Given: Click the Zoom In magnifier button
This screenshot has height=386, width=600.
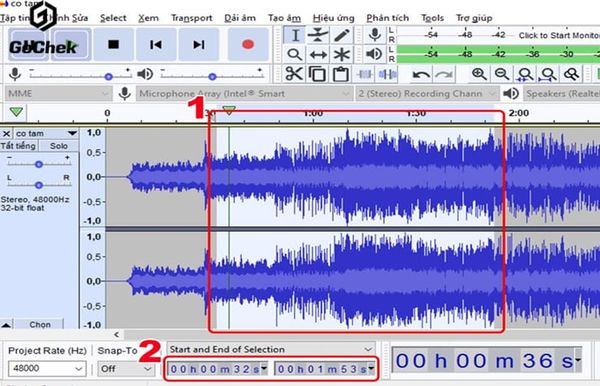Looking at the screenshot, I should tap(479, 73).
